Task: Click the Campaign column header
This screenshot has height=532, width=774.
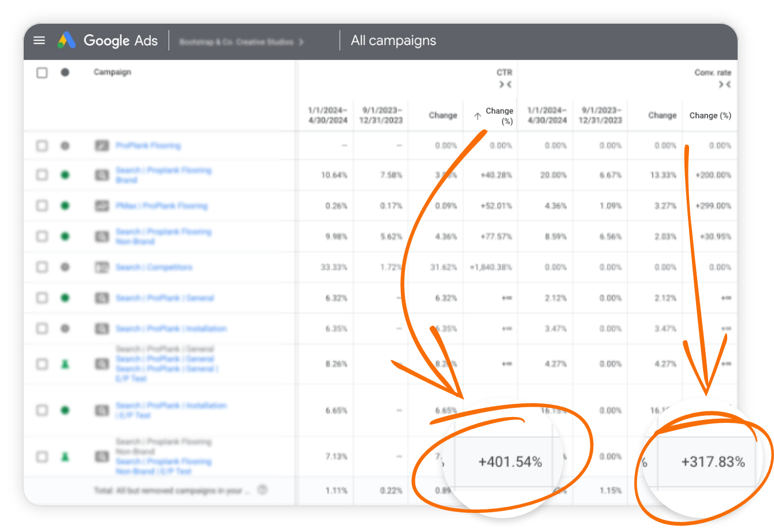Action: 112,72
